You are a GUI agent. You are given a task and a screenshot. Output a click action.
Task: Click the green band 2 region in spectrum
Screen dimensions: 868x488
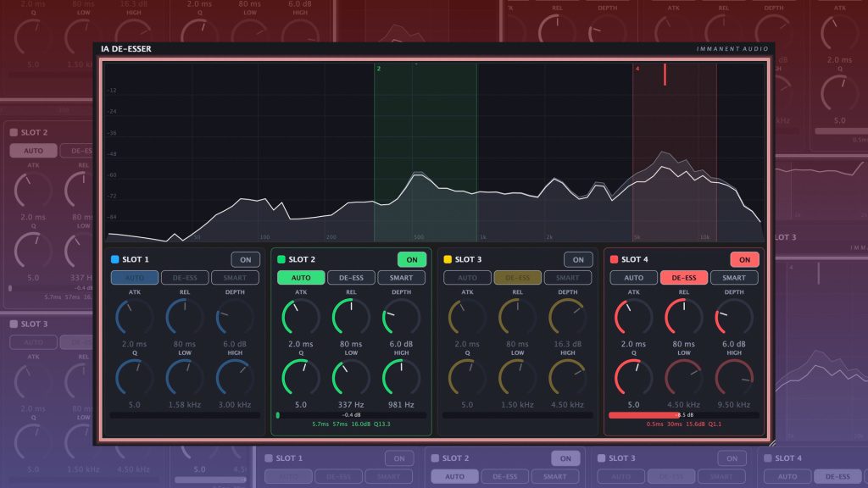point(426,152)
